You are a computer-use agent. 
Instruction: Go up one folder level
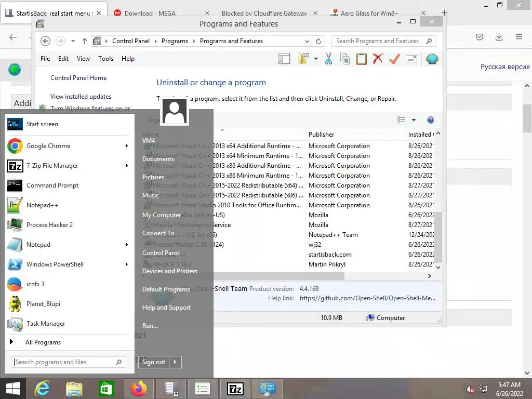coord(85,41)
